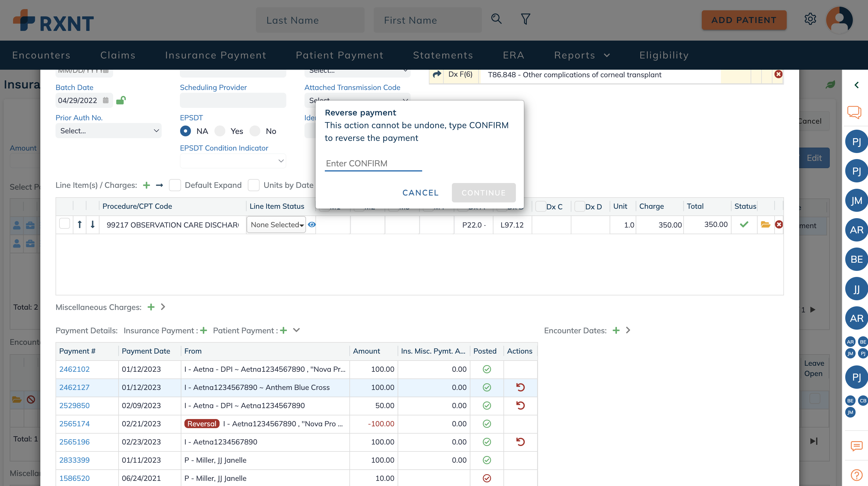Open the Eligibility tab
The width and height of the screenshot is (868, 486).
pos(664,55)
